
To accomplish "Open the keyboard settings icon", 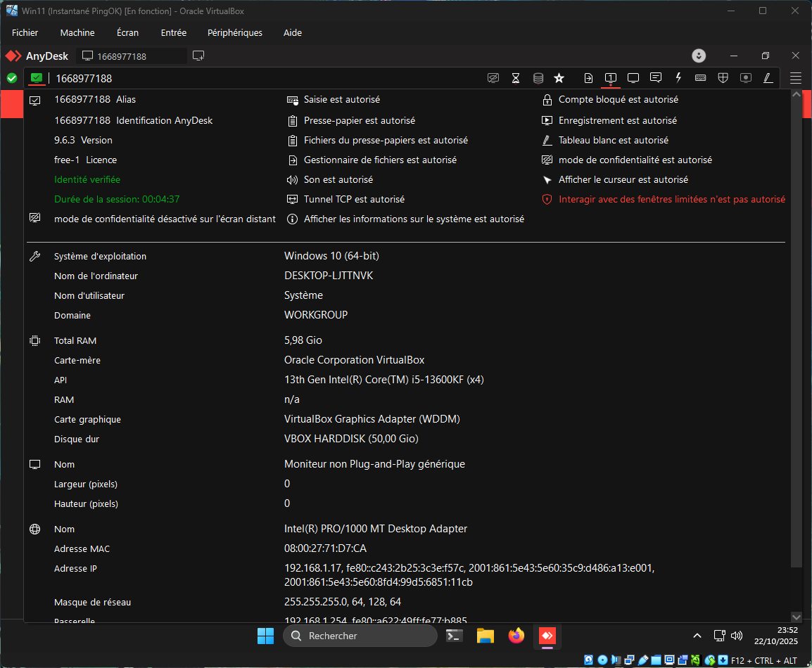I will (701, 78).
